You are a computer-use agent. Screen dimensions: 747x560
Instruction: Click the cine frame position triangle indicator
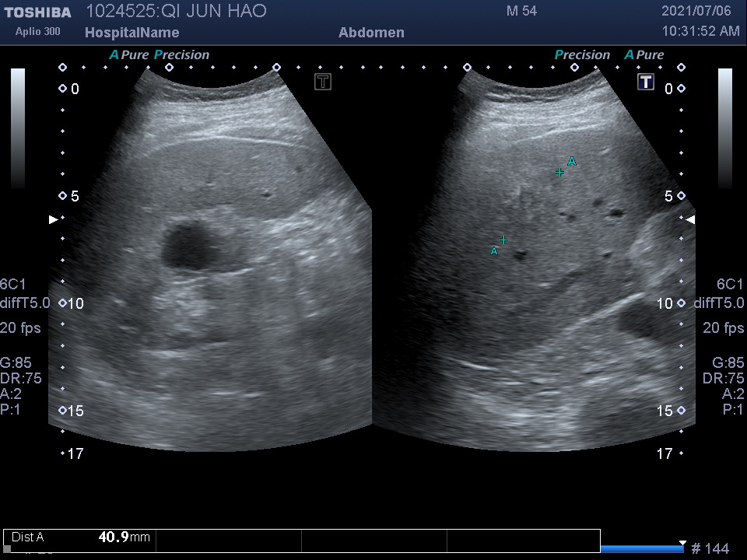682,542
